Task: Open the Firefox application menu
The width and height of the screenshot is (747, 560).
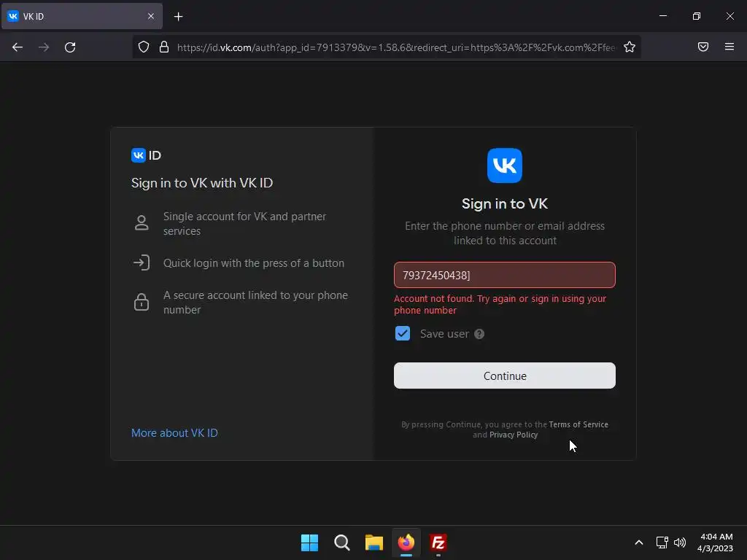Action: pyautogui.click(x=729, y=47)
